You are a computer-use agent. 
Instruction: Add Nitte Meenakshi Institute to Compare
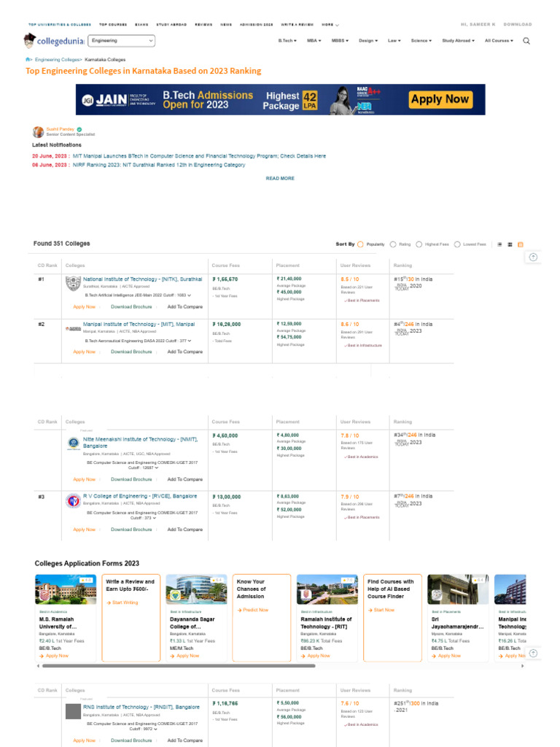click(x=184, y=479)
